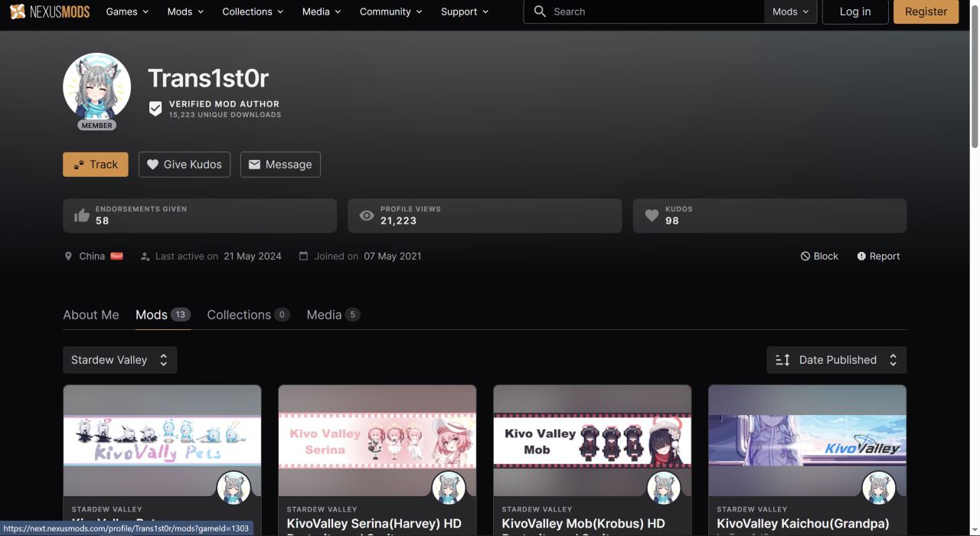Click author avatar on KivoValley Serina card

click(x=449, y=488)
